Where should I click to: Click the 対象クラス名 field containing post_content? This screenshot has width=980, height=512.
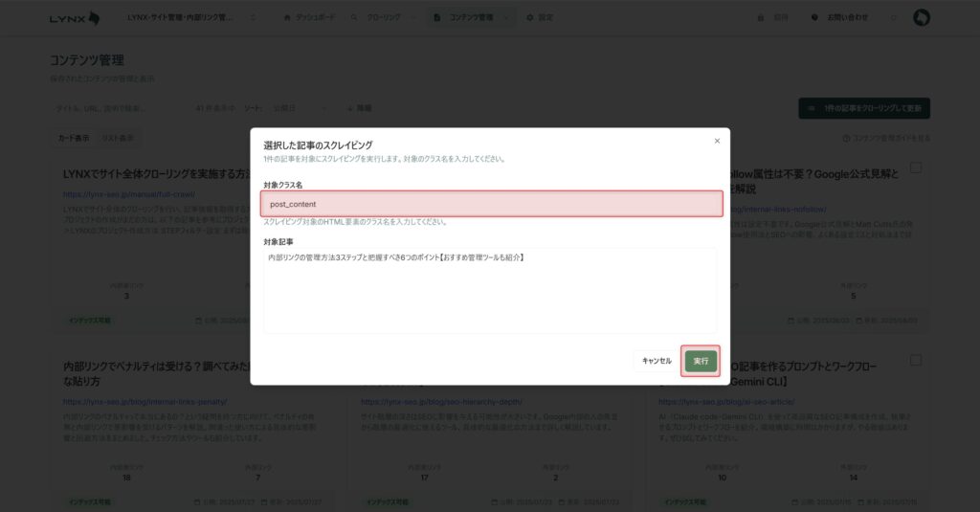pyautogui.click(x=491, y=205)
